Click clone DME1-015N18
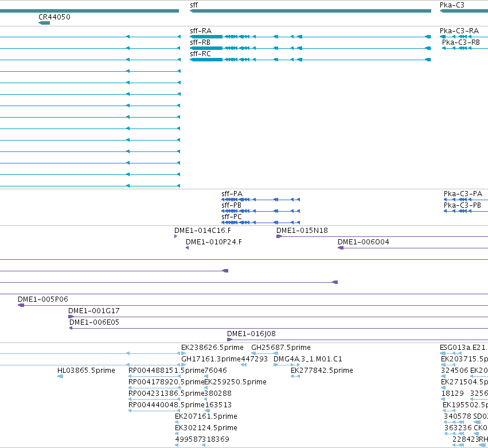488x448 pixels. 382,236
